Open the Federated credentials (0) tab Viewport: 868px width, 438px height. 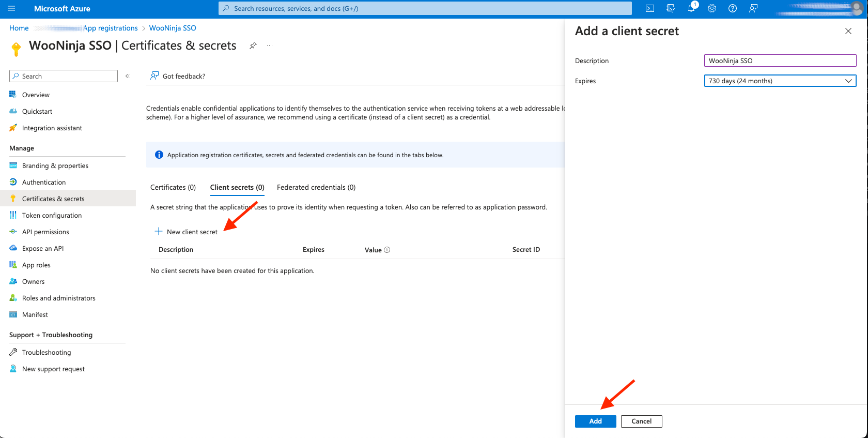tap(316, 187)
